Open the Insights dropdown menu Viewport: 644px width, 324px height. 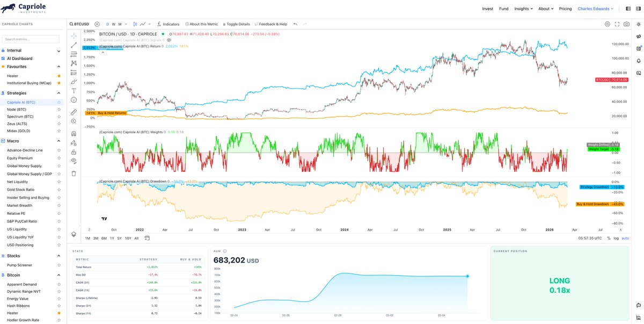[523, 9]
